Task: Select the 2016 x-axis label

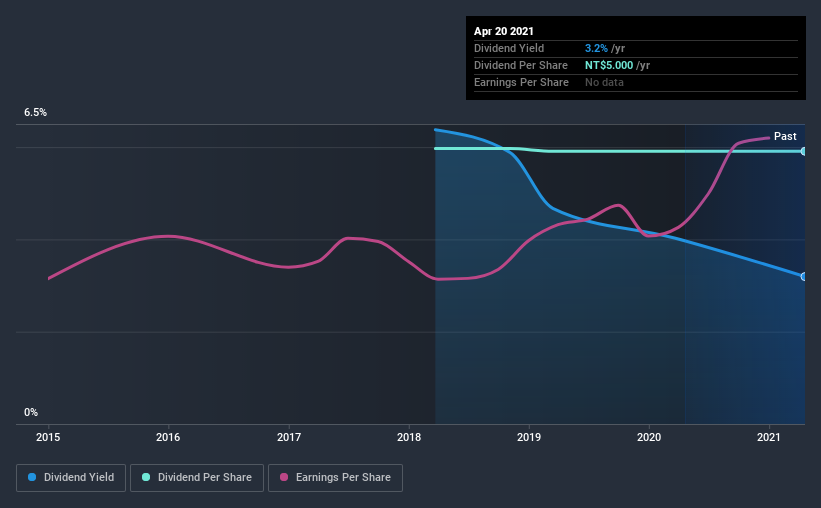Action: pyautogui.click(x=168, y=437)
